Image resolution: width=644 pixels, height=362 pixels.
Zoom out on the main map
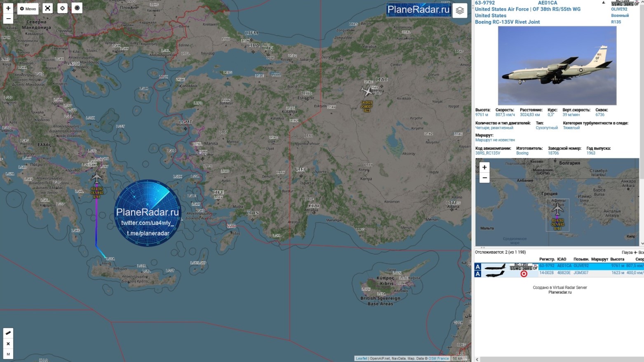point(8,19)
